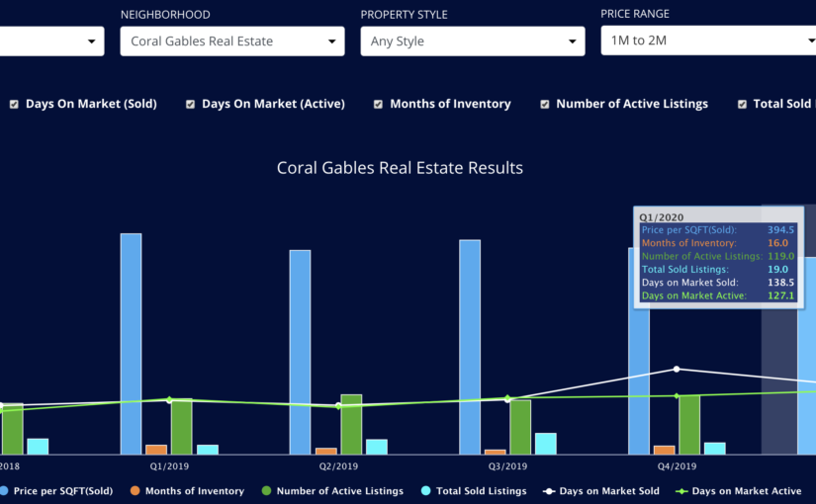Click the Q2/2019 axis label

338,466
